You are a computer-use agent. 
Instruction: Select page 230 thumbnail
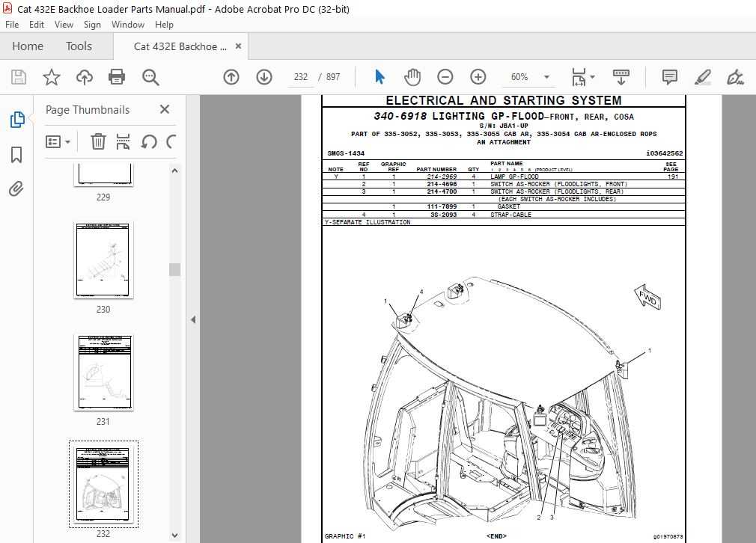click(x=103, y=260)
